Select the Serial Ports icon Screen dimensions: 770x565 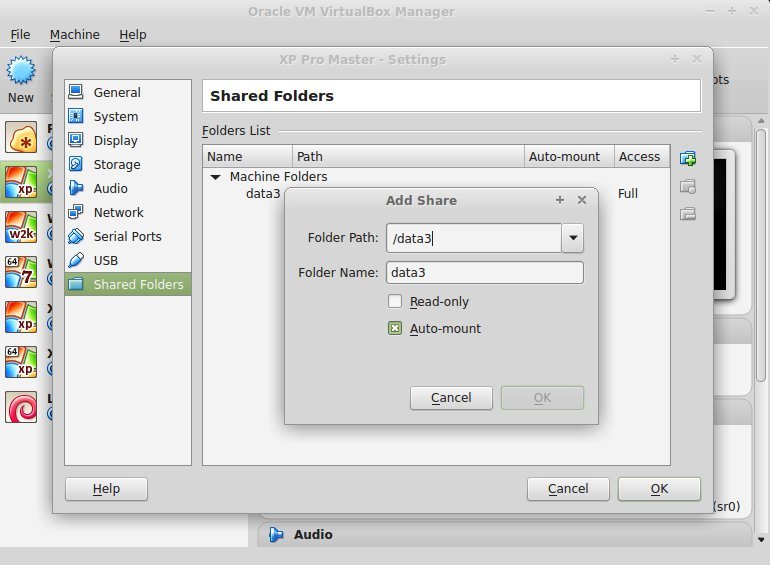76,236
